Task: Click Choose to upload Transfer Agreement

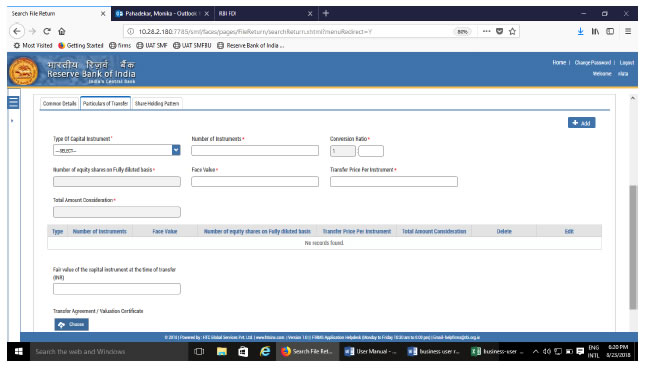Action: pos(72,325)
